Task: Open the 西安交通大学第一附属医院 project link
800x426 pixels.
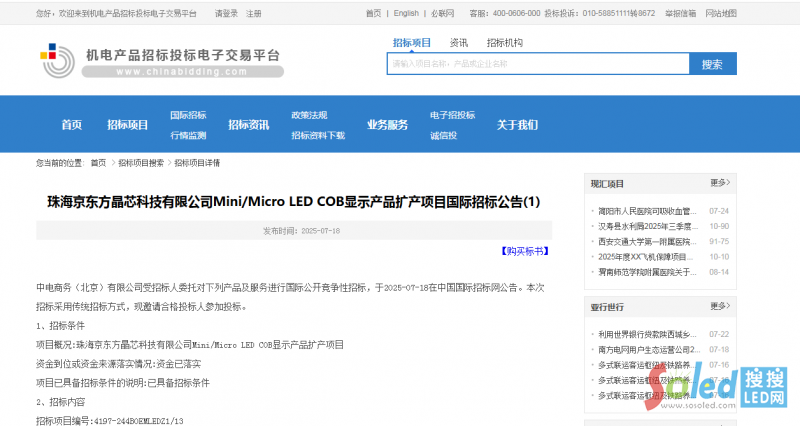Action: [x=645, y=241]
